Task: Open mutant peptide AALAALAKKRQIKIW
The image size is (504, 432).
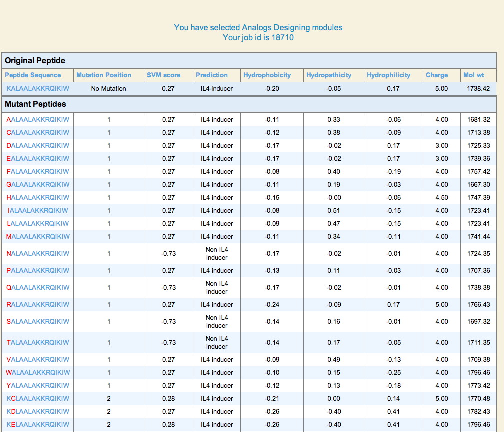Action: [38, 120]
